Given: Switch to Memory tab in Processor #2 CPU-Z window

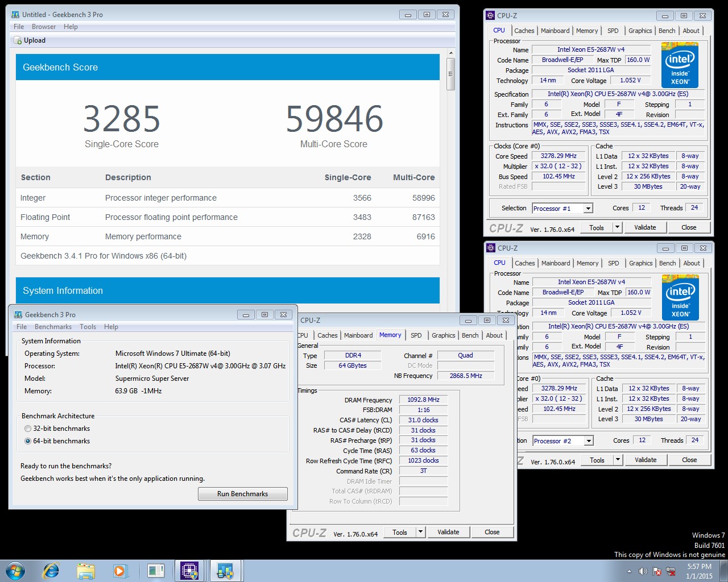Looking at the screenshot, I should [588, 263].
